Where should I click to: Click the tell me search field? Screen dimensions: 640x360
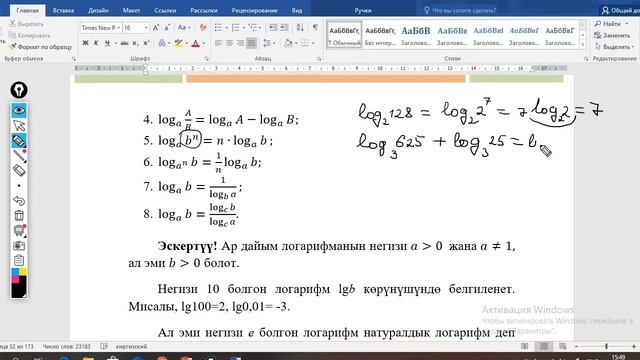(464, 10)
